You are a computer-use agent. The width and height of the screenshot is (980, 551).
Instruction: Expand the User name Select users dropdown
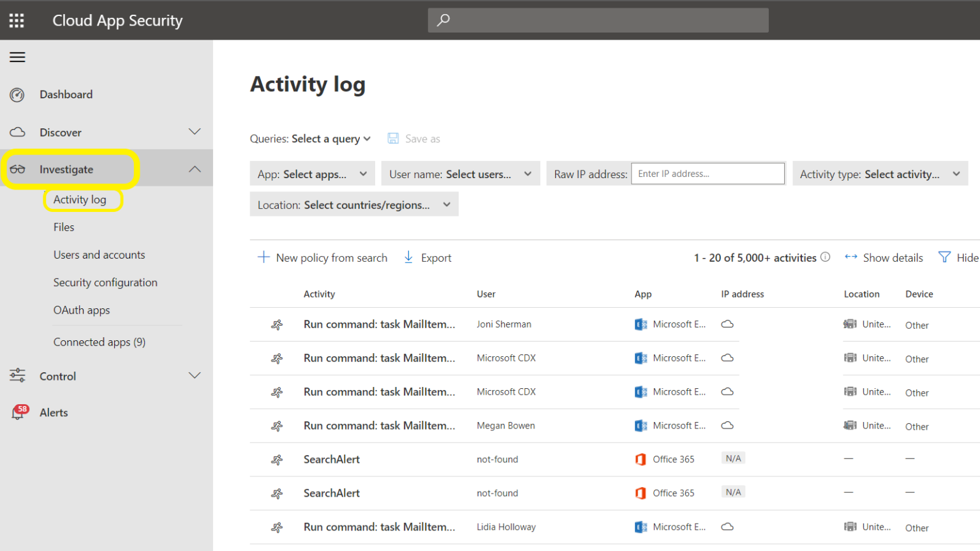pyautogui.click(x=460, y=173)
